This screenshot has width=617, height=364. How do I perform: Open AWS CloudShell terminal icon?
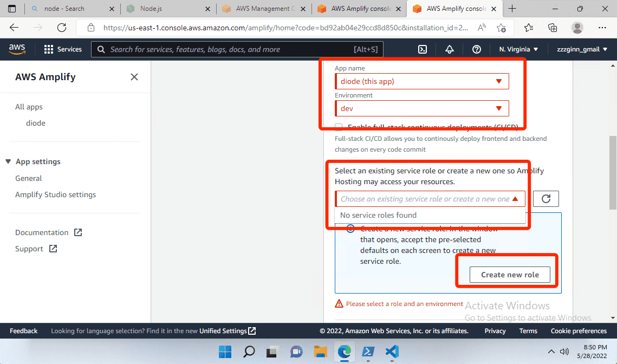coord(423,49)
